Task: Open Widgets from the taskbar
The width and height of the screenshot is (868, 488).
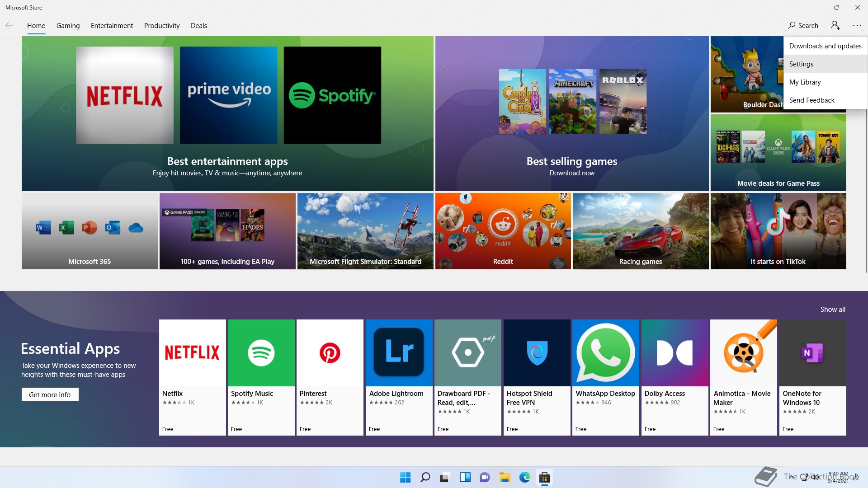Action: tap(465, 477)
